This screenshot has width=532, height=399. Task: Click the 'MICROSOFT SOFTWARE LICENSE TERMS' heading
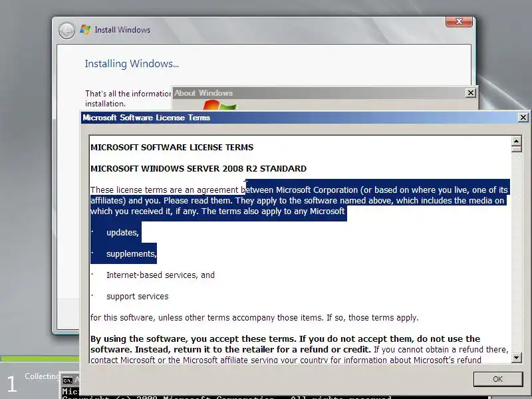pyautogui.click(x=172, y=147)
